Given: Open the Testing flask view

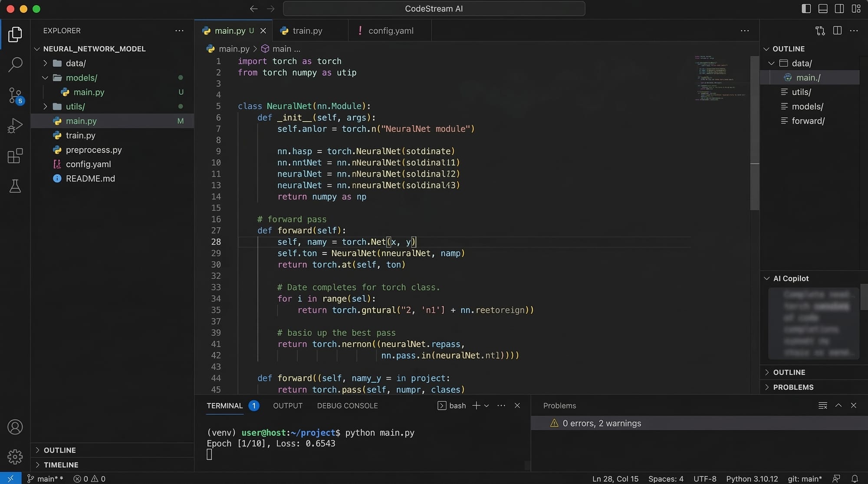Looking at the screenshot, I should (x=15, y=186).
